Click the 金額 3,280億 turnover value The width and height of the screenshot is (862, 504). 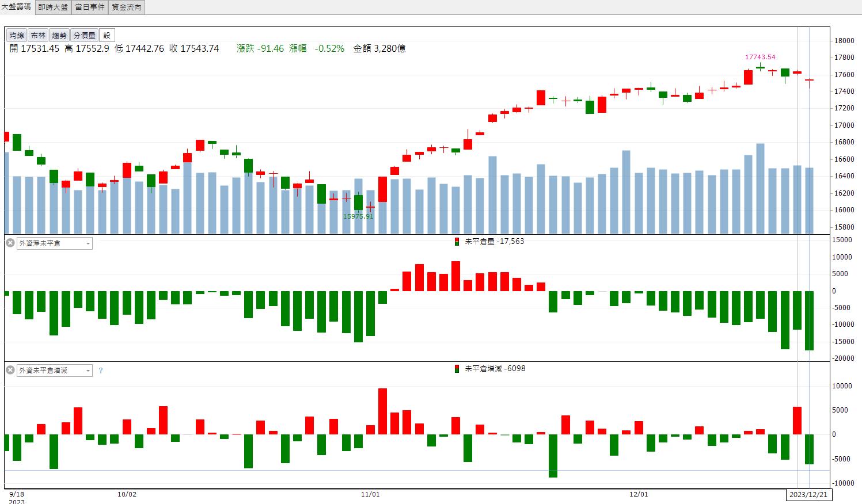coord(379,48)
